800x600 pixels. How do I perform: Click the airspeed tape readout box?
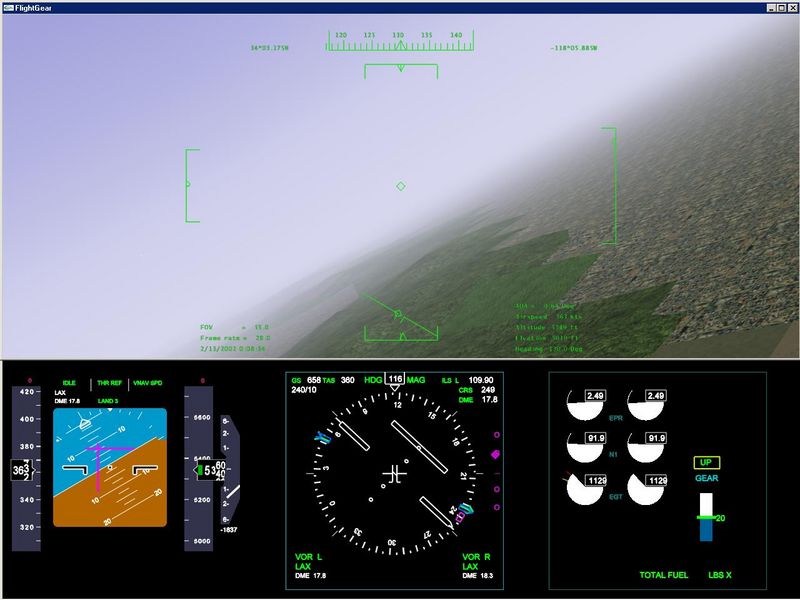[x=22, y=469]
